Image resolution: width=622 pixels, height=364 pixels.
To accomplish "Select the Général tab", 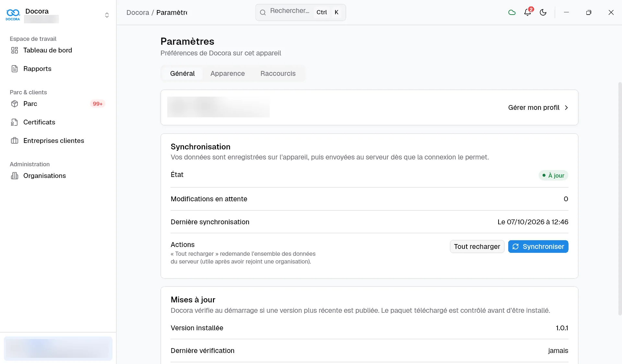I will [182, 74].
